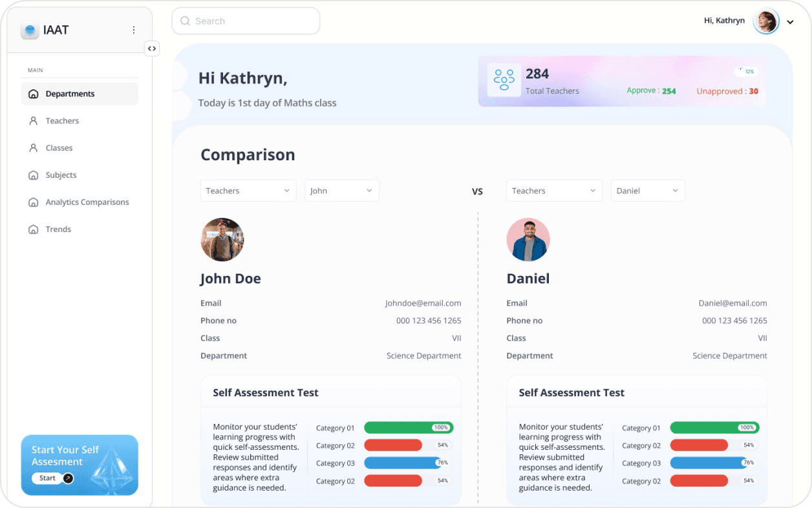Click Daniel's class VII value
The width and height of the screenshot is (812, 508).
(763, 338)
